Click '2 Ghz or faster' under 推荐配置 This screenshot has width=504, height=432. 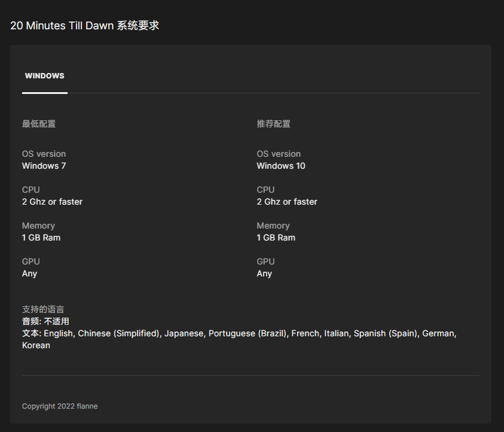[287, 202]
